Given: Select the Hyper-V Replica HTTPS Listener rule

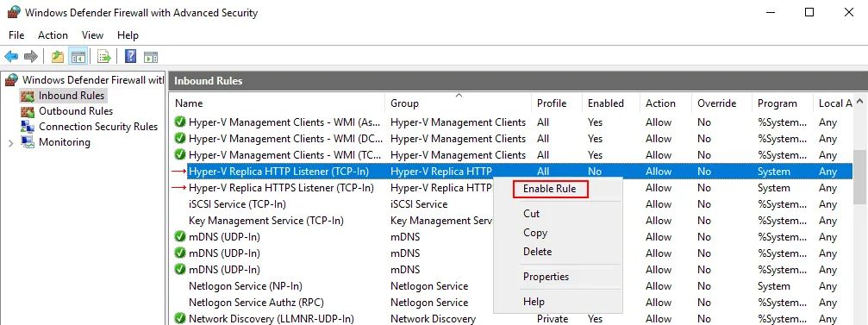Looking at the screenshot, I should 281,188.
